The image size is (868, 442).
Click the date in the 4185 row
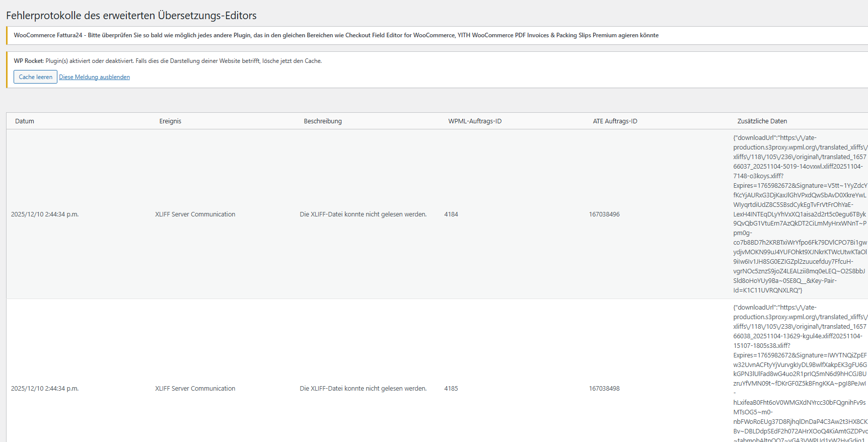point(45,389)
